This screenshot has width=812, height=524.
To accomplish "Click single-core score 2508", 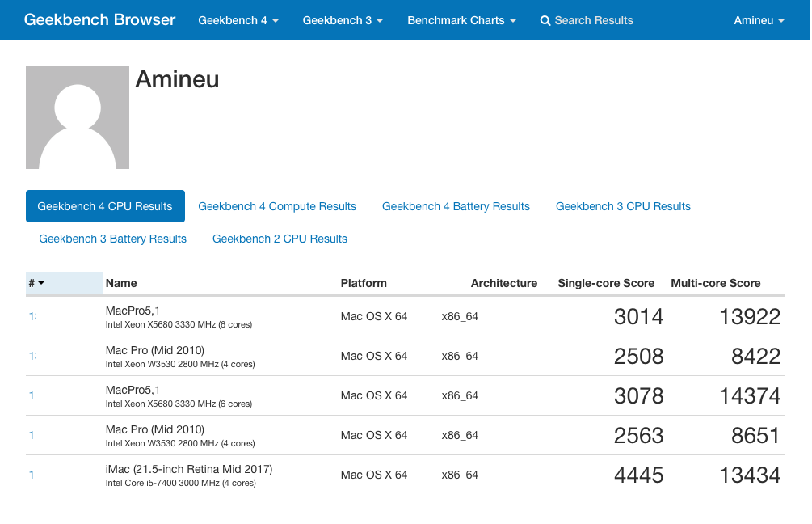I will (638, 356).
